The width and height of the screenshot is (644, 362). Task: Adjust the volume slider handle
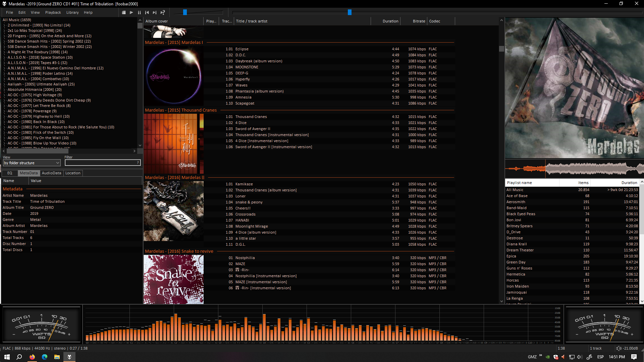185,12
